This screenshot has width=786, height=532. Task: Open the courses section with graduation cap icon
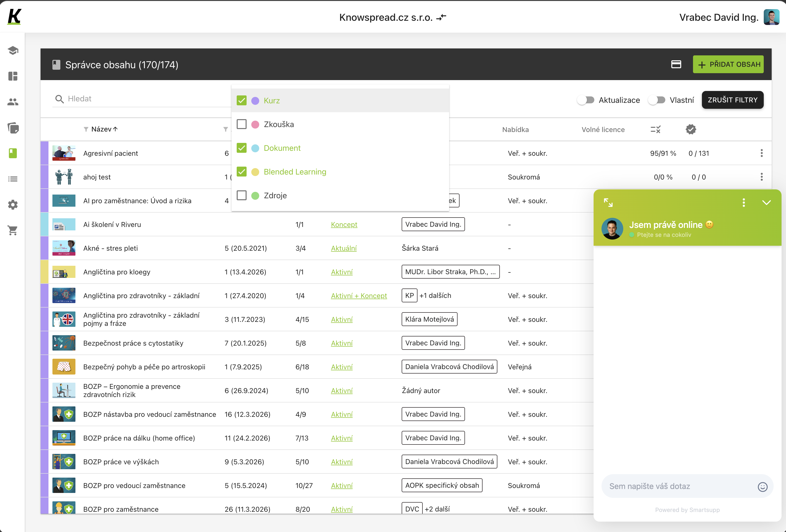pyautogui.click(x=13, y=50)
